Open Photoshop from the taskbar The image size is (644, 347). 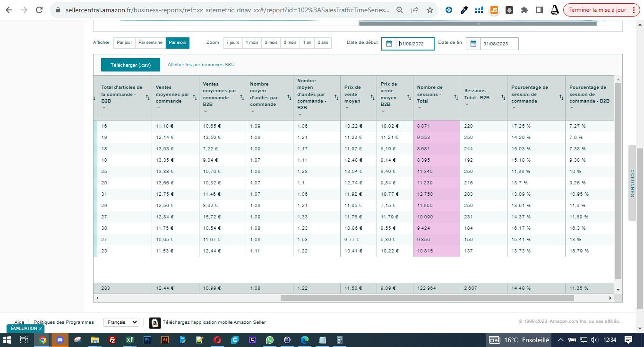(x=147, y=340)
